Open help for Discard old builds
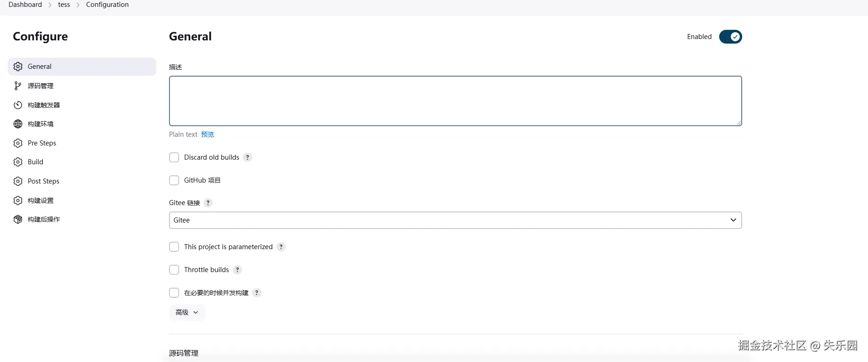This screenshot has width=868, height=362. point(248,157)
